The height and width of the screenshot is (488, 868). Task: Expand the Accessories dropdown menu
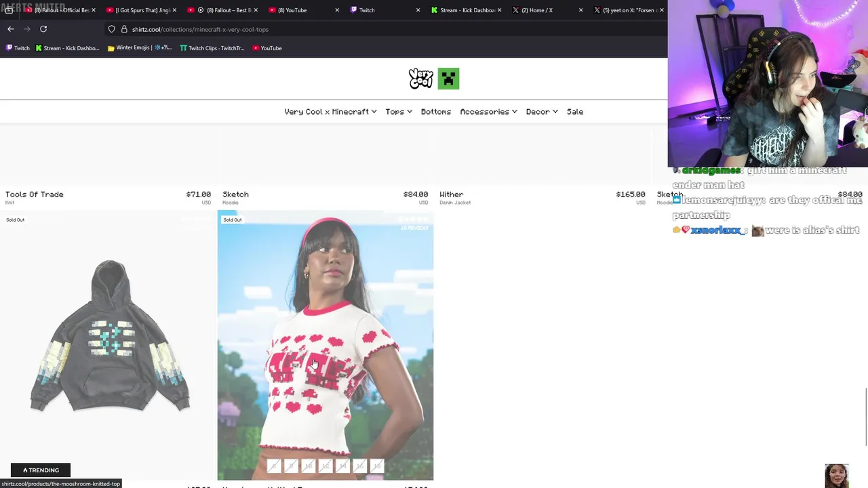click(489, 112)
